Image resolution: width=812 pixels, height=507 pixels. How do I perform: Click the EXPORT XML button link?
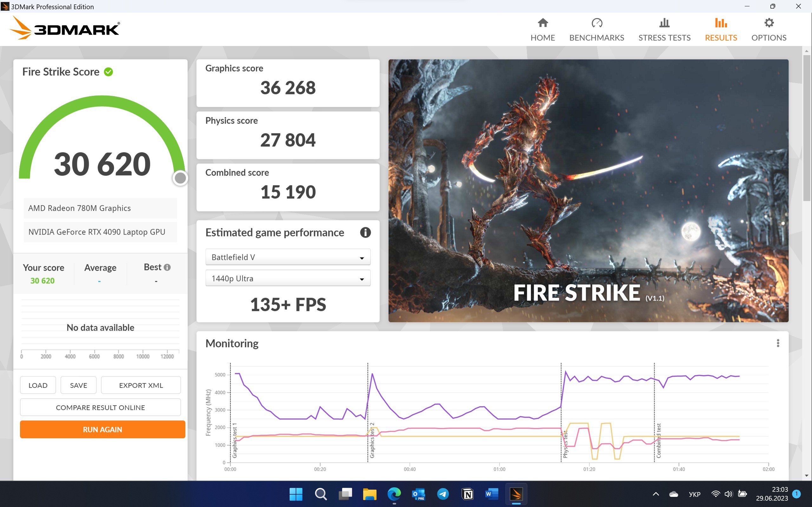coord(141,385)
